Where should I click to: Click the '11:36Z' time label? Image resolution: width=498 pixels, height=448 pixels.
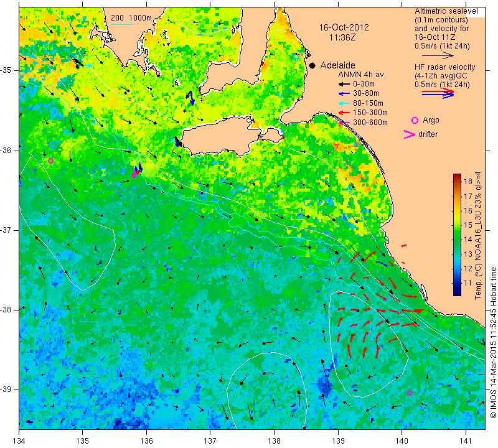point(342,37)
